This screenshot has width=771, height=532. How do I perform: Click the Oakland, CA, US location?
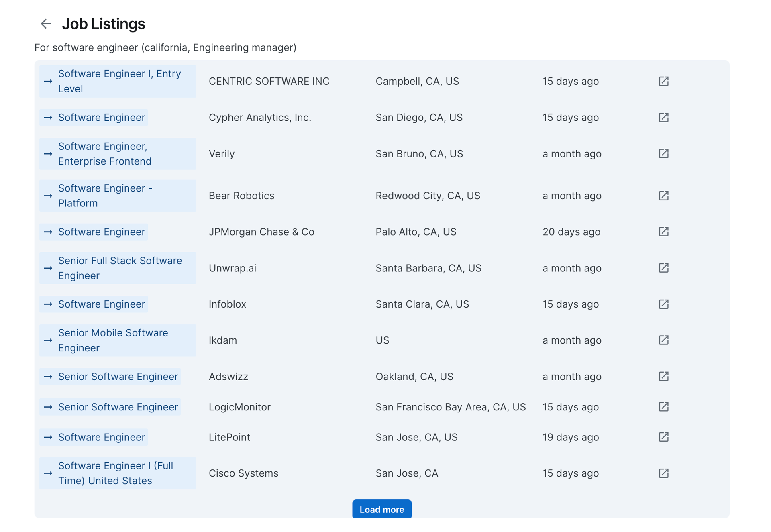(x=414, y=376)
